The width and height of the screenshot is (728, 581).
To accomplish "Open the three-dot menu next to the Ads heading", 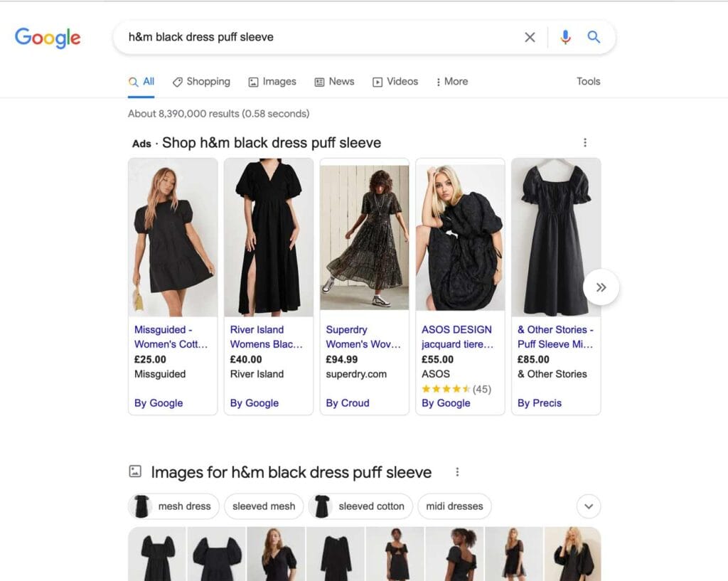I will click(x=585, y=142).
